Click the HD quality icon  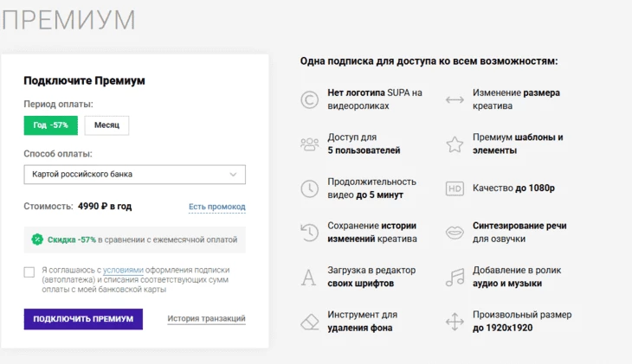[x=455, y=188]
